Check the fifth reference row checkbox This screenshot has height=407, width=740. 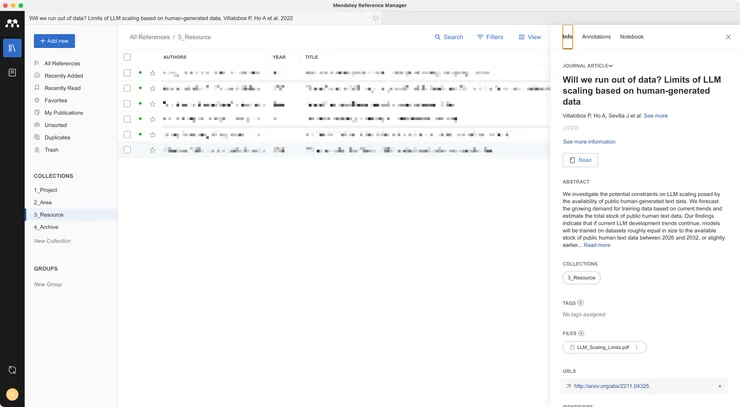pyautogui.click(x=127, y=135)
